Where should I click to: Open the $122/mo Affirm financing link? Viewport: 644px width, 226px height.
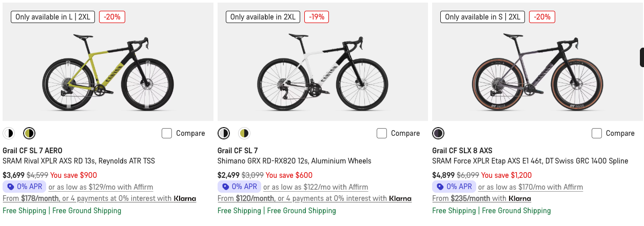click(x=316, y=187)
